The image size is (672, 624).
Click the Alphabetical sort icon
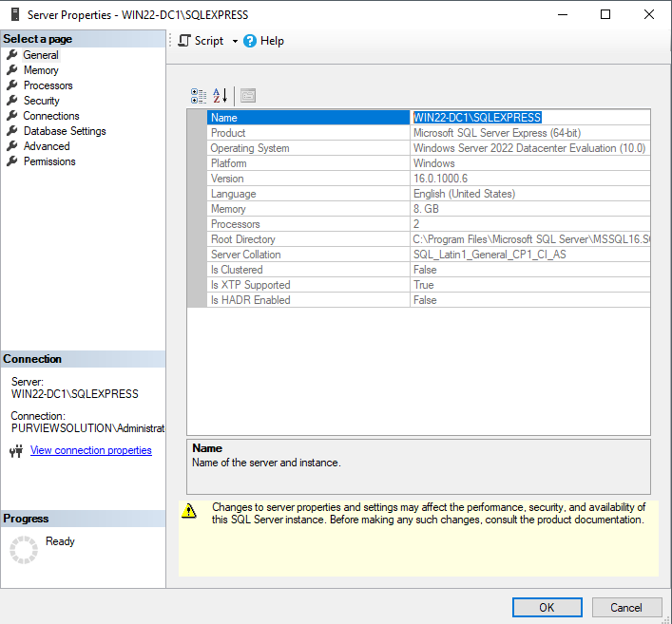click(220, 96)
